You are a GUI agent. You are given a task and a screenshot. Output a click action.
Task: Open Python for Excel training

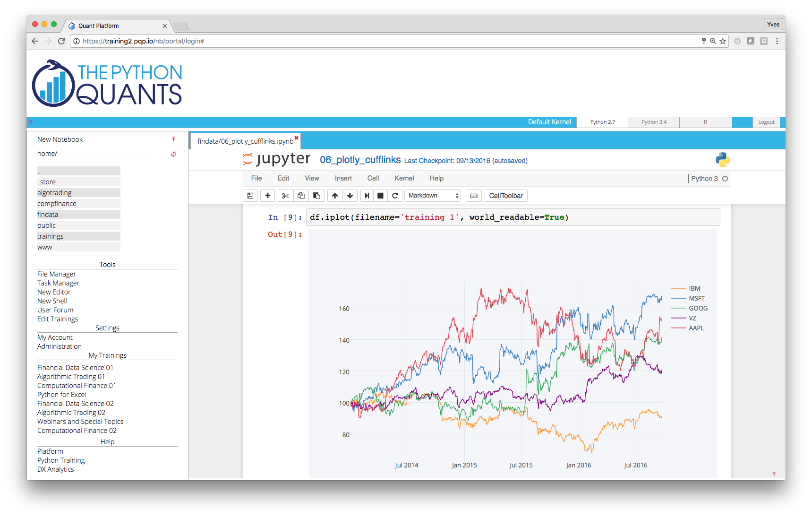point(61,395)
